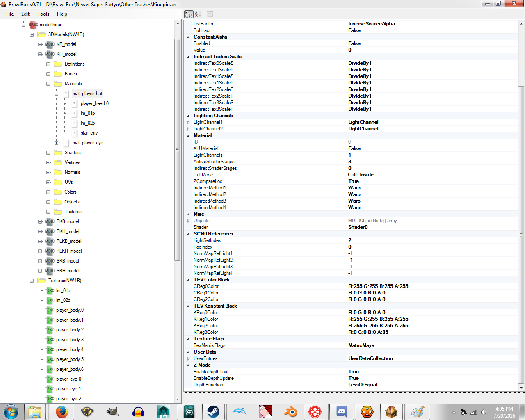This screenshot has height=420, width=525.
Task: Open the Edit menu
Action: [25, 14]
